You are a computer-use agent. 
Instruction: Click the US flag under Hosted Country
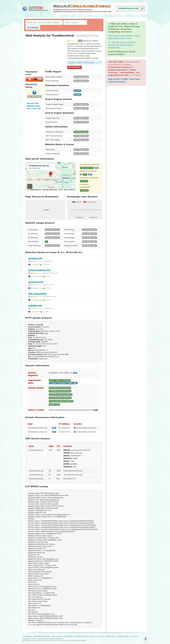tap(81, 175)
